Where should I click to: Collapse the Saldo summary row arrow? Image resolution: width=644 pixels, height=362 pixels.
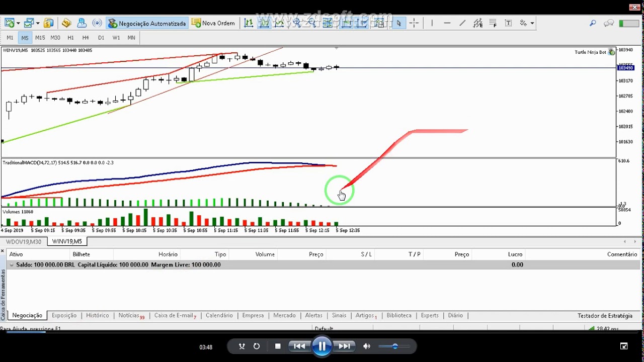(x=12, y=265)
